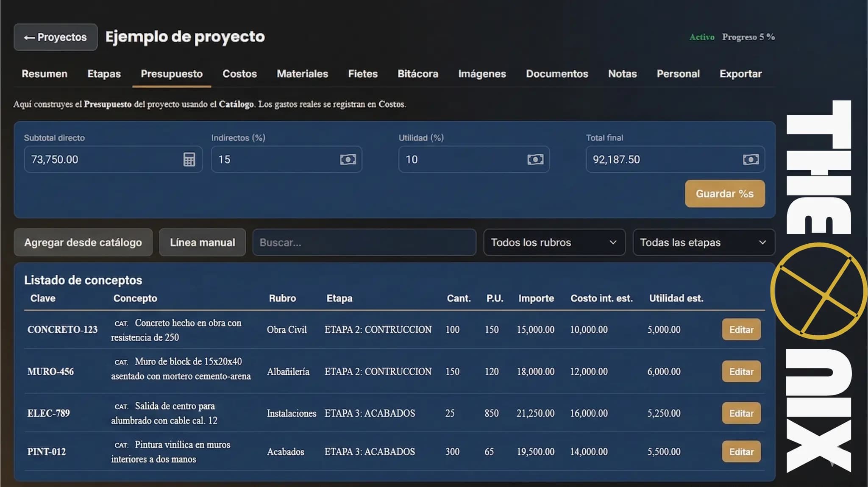The image size is (868, 487).
Task: Click the Subtotal directo field showing 73,750.00
Action: coord(113,159)
